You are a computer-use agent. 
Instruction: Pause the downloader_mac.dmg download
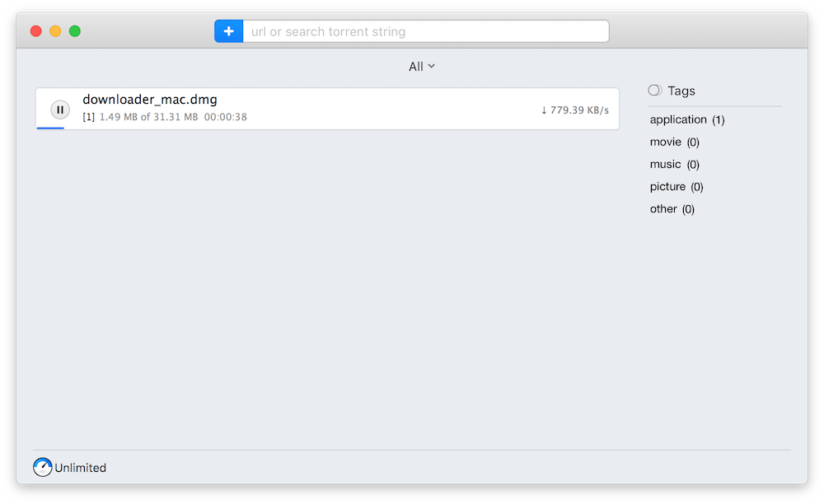click(x=60, y=109)
